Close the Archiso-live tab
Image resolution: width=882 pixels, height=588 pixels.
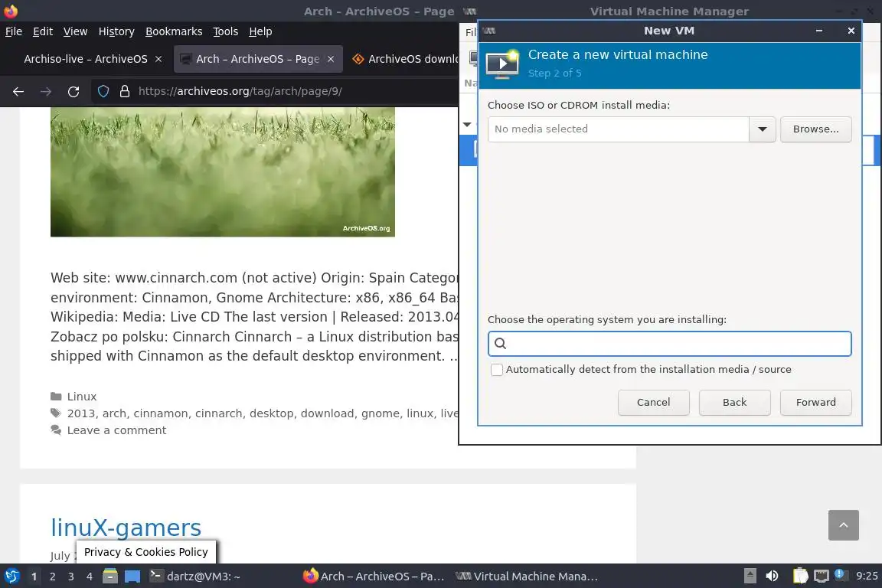point(158,59)
